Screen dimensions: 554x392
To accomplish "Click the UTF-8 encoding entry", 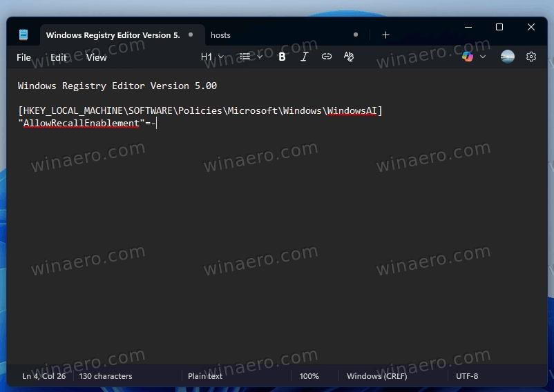I will point(467,376).
